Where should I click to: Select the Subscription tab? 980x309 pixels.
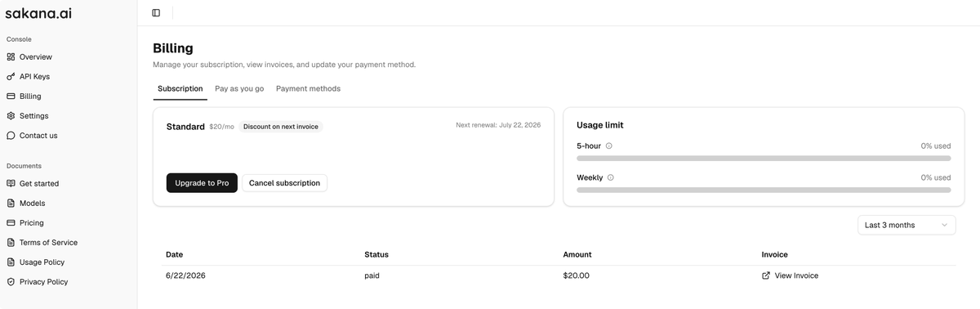180,88
